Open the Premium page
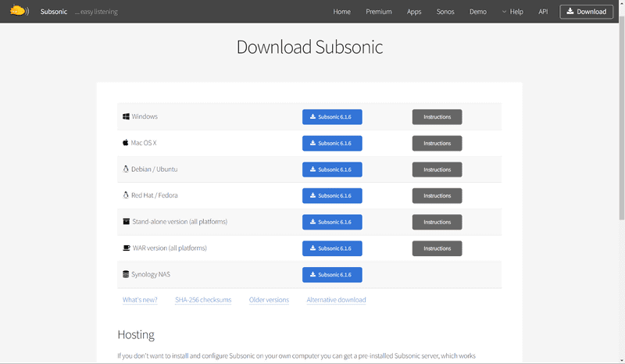 coord(379,12)
